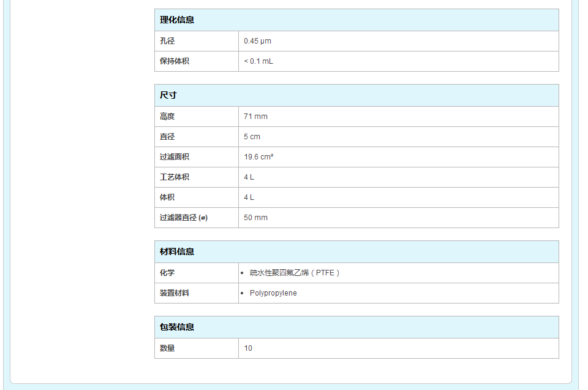The image size is (588, 390).
Task: Click the 直径 value 5 cm
Action: (251, 136)
